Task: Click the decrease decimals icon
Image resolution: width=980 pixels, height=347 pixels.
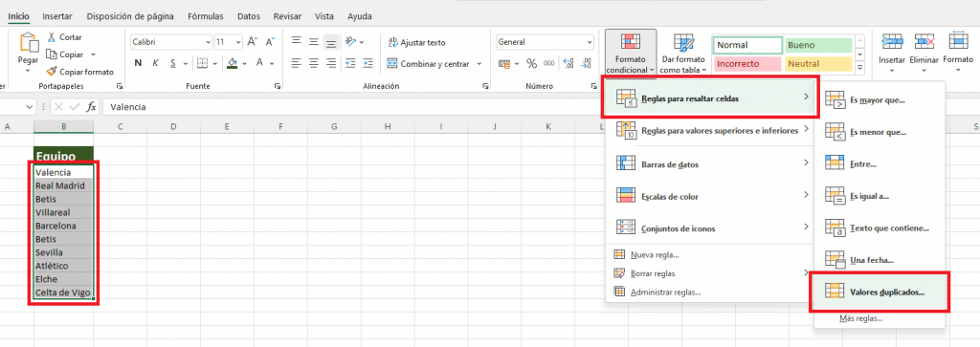Action: click(587, 63)
